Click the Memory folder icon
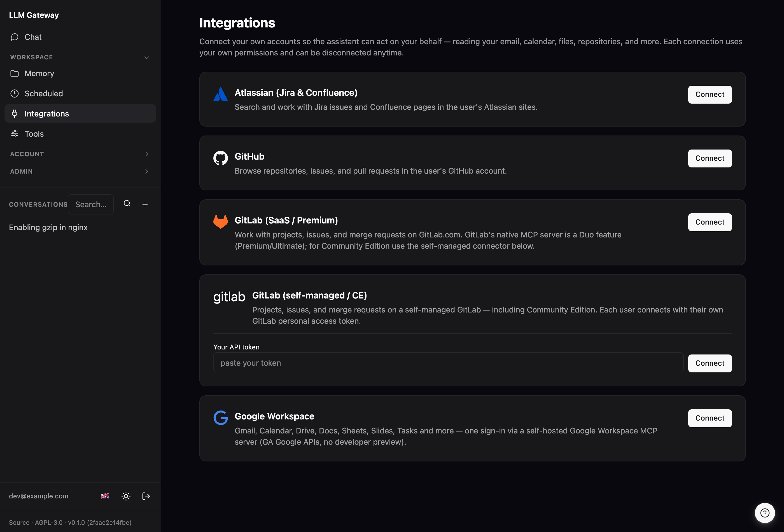The height and width of the screenshot is (532, 784). pyautogui.click(x=15, y=74)
